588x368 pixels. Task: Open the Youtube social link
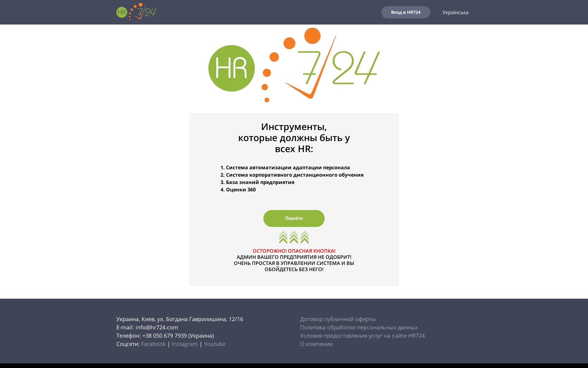[x=214, y=344]
